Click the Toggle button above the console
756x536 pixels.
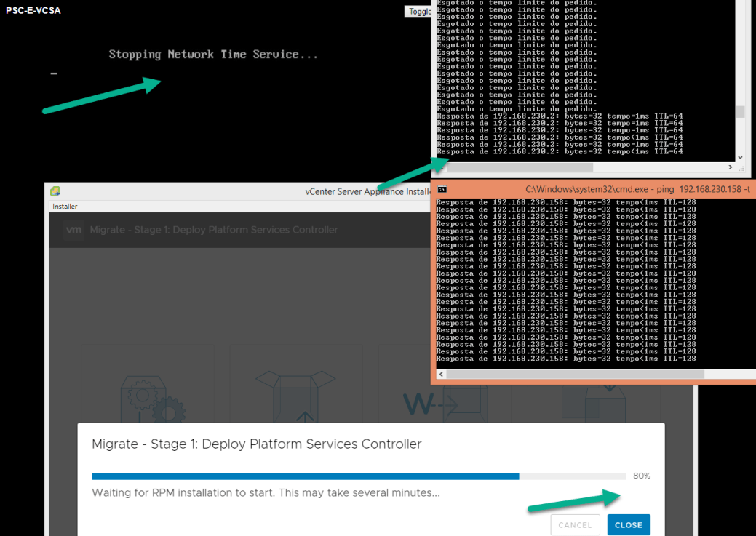[418, 12]
